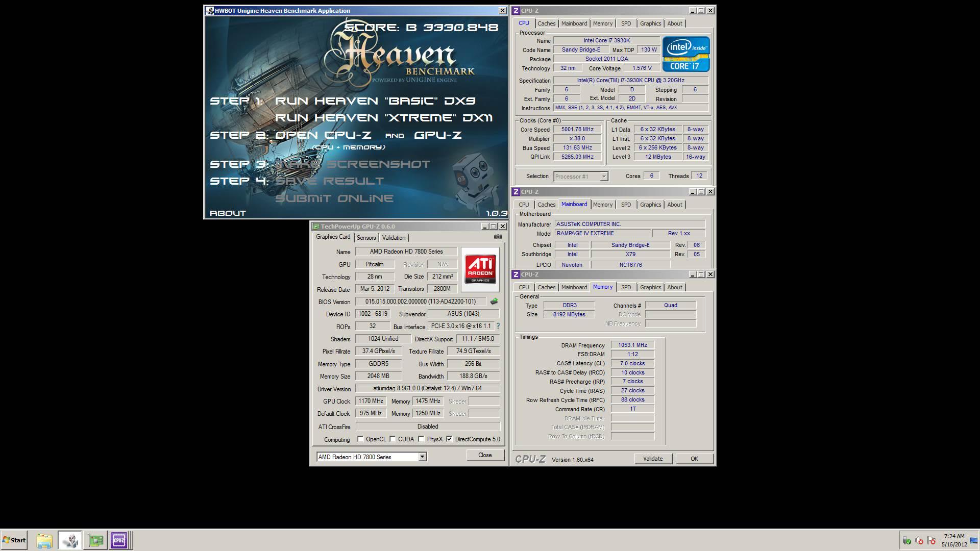Open SPD tab in Memory CPU-Z window
980x551 pixels.
(x=626, y=287)
